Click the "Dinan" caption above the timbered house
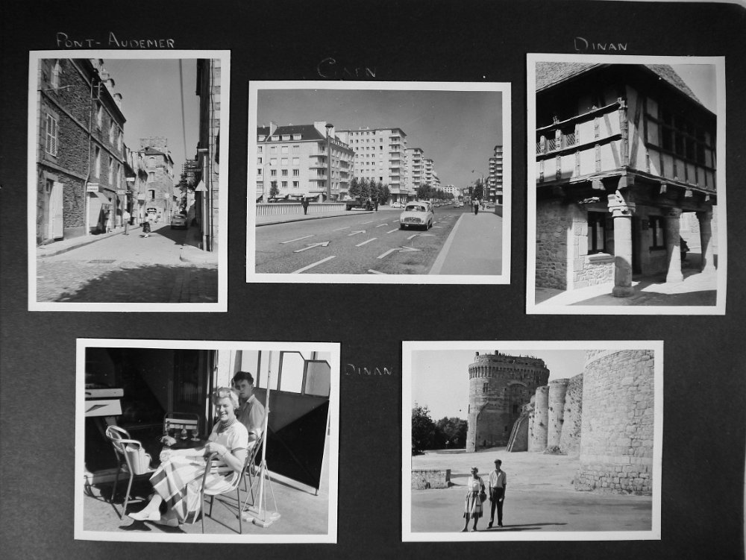This screenshot has height=560, width=746. [x=600, y=45]
